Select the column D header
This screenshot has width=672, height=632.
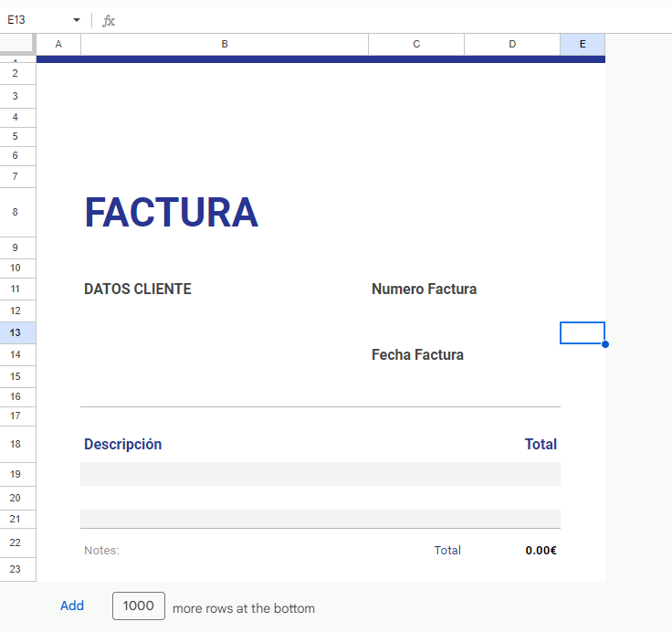point(512,44)
